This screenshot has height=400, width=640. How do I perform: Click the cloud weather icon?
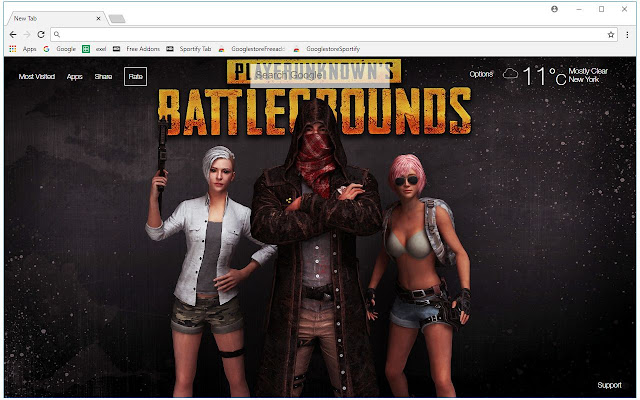[510, 74]
